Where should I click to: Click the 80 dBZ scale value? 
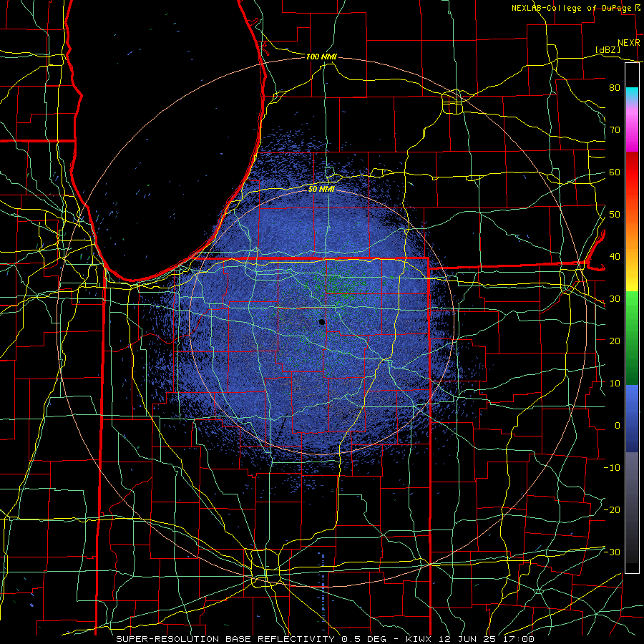pyautogui.click(x=615, y=87)
